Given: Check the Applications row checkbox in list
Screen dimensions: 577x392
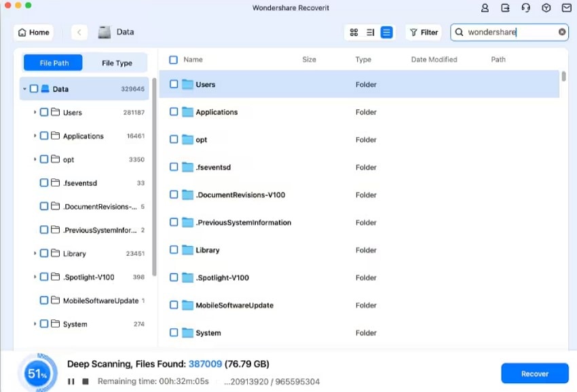Looking at the screenshot, I should click(174, 112).
